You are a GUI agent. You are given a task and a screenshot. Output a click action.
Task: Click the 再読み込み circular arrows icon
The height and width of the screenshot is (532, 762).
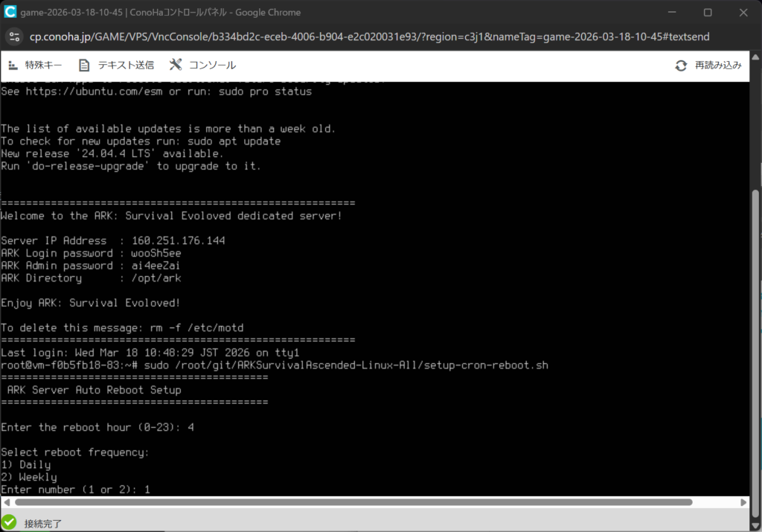tap(681, 65)
